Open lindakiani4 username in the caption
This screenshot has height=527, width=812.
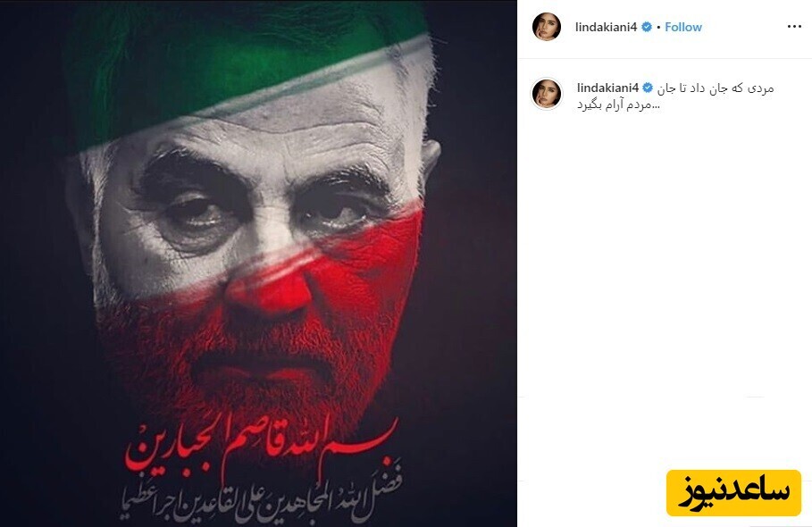click(607, 88)
